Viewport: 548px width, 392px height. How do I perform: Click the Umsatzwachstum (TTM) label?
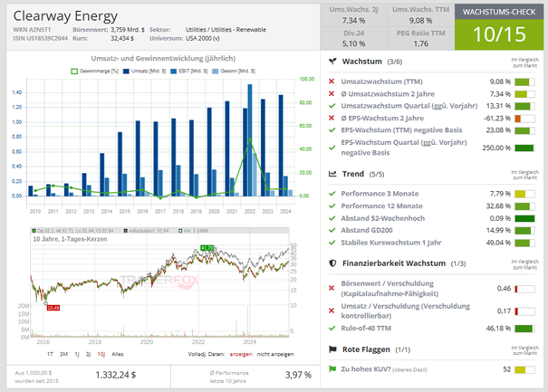click(381, 81)
